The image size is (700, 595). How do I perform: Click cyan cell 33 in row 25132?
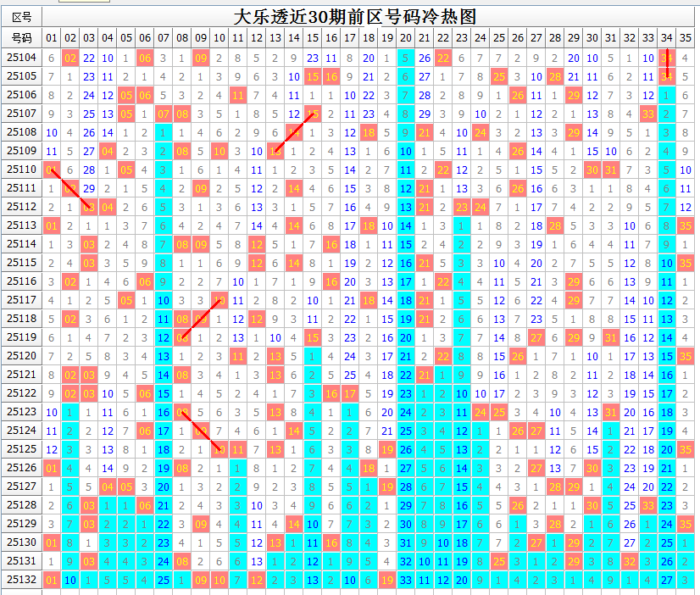406,581
